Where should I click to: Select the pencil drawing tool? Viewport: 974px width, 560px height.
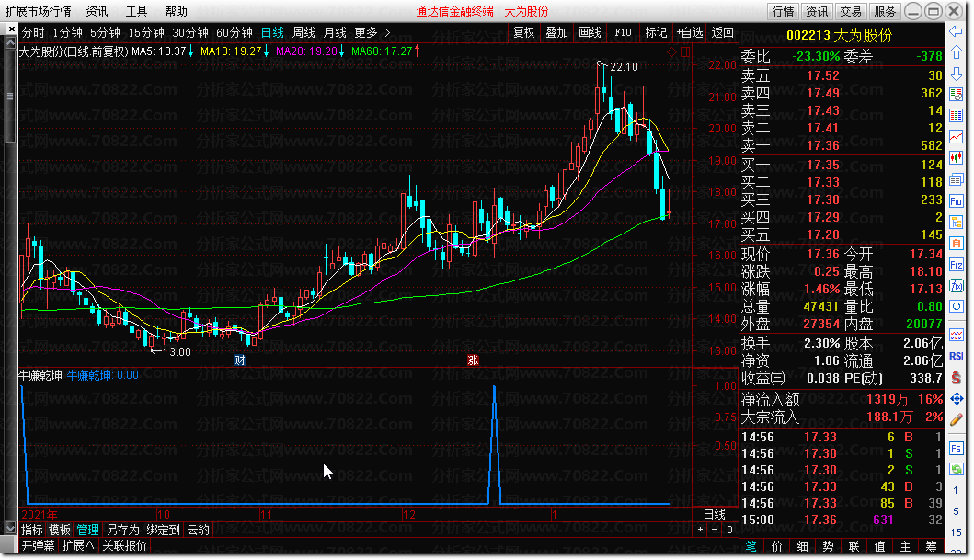click(x=956, y=419)
